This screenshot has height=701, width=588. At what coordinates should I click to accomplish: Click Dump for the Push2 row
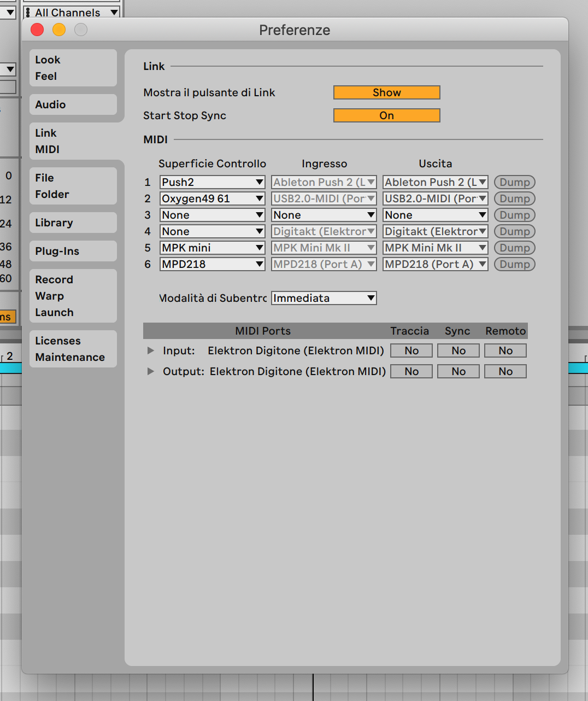(515, 182)
